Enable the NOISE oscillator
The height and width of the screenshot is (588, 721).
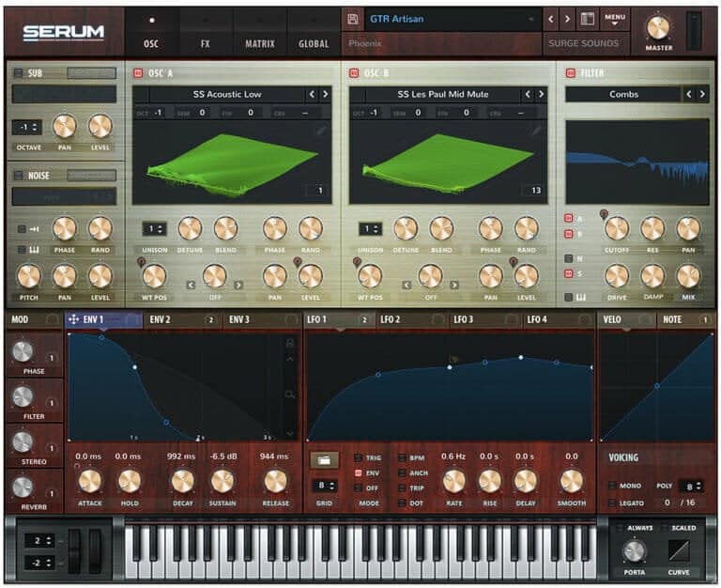click(x=19, y=176)
